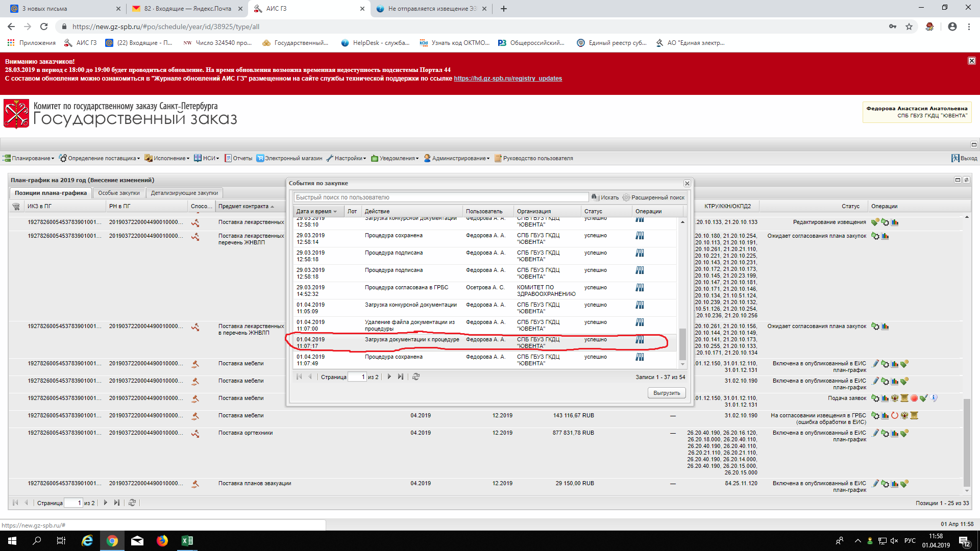Refresh the events list in dialog paging bar
980x551 pixels.
(416, 377)
